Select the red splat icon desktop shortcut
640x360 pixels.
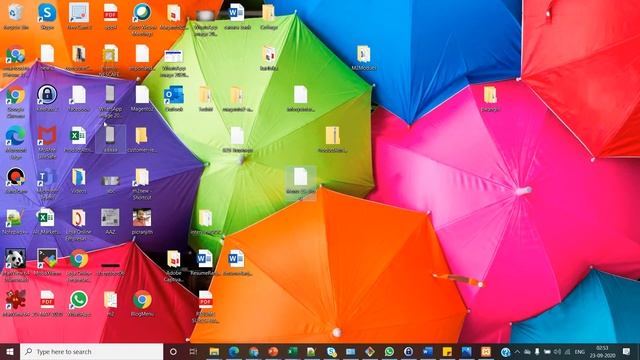16,303
